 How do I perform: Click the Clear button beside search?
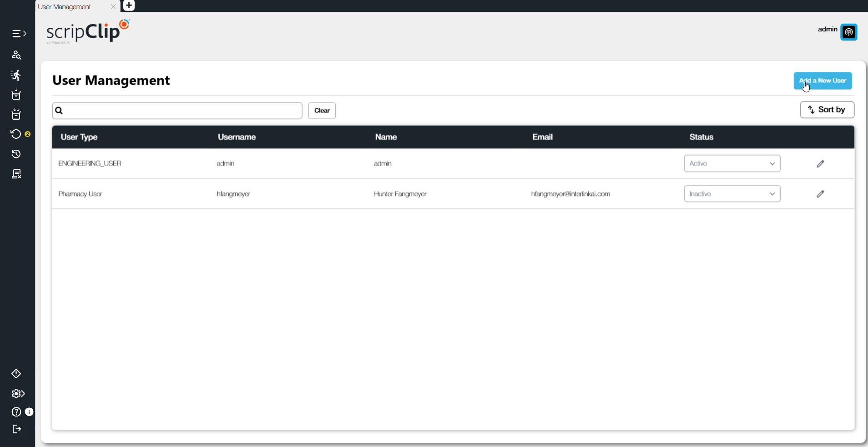(x=322, y=111)
